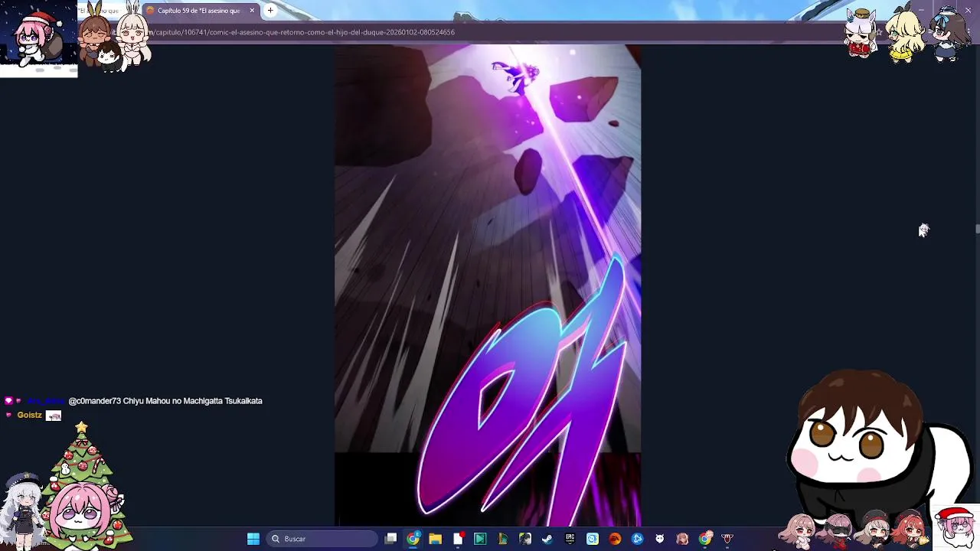Launch the EA app from taskbar
Viewport: 980px width, 551px height.
(x=615, y=539)
